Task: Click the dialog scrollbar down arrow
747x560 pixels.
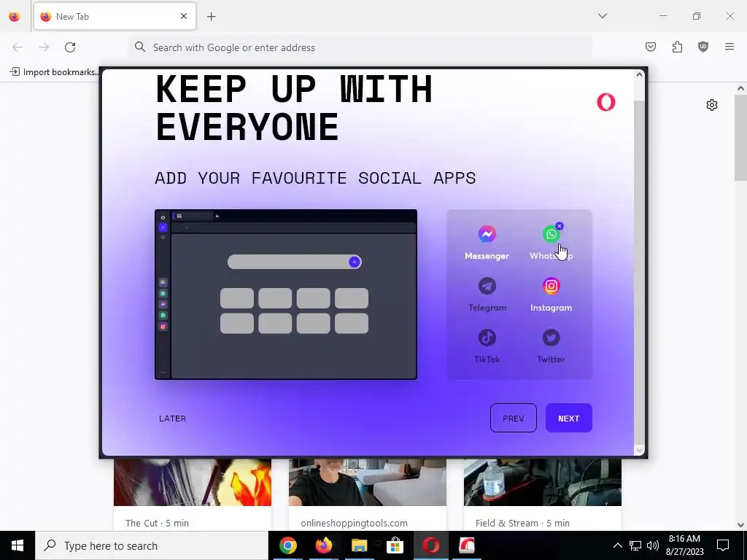Action: (639, 450)
